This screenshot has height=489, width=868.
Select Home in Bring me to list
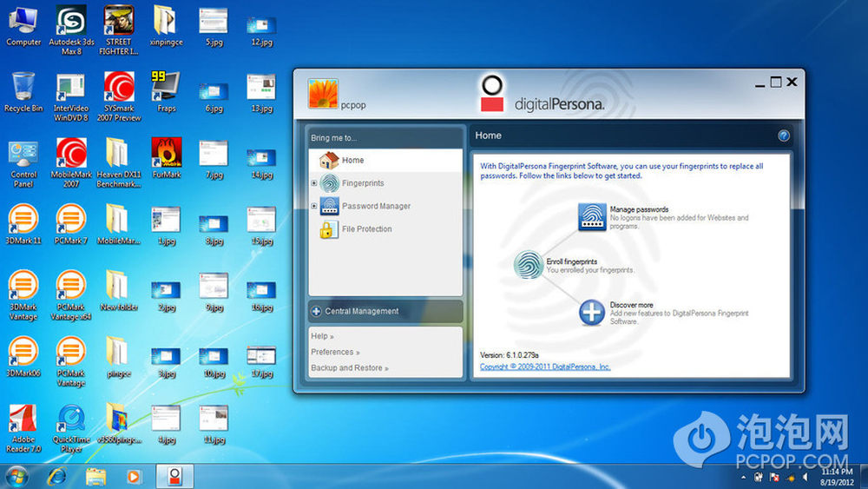tap(385, 160)
